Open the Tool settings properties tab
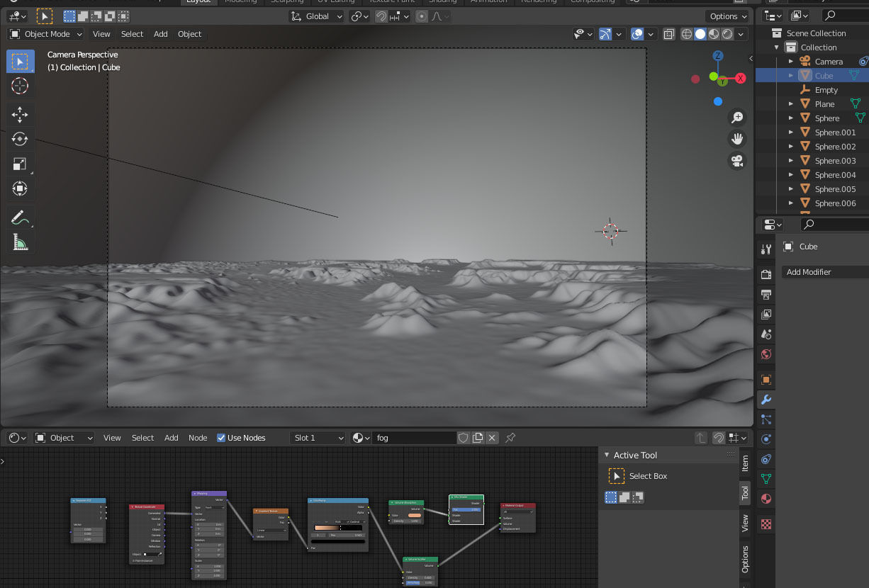The image size is (869, 588). pos(766,249)
